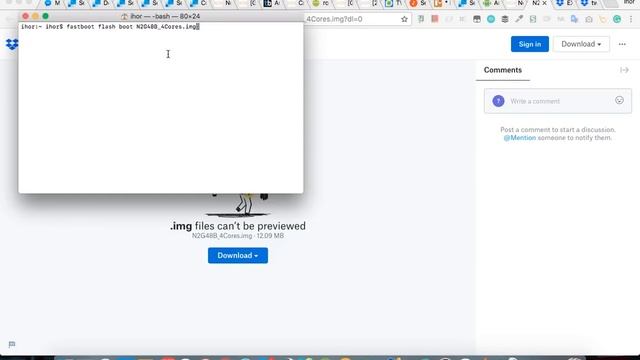The height and width of the screenshot is (360, 640).
Task: Click the purple user avatar icon
Action: (x=498, y=101)
